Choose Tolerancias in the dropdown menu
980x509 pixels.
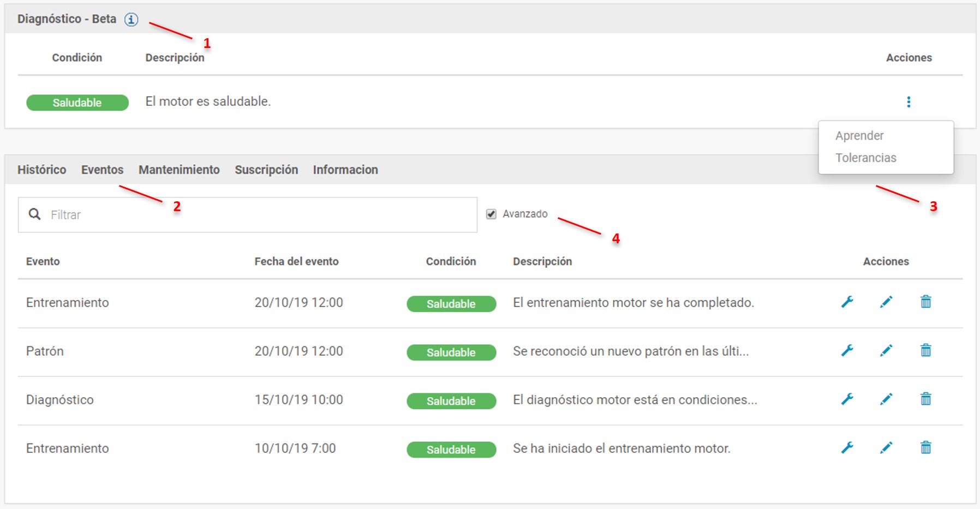point(865,158)
